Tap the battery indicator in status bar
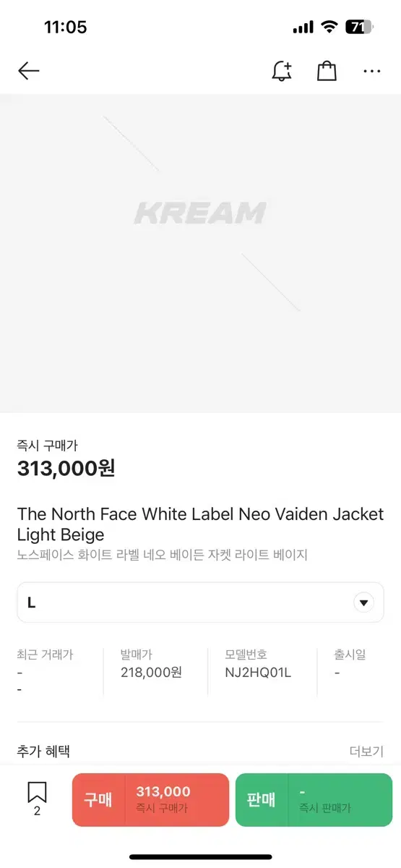Image resolution: width=401 pixels, height=868 pixels. [358, 27]
